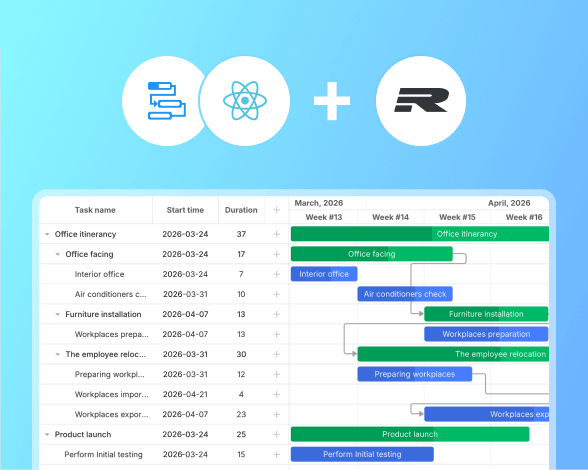Click Workplaces import start date 2026-04-21
This screenshot has width=588, height=470.
(x=185, y=394)
